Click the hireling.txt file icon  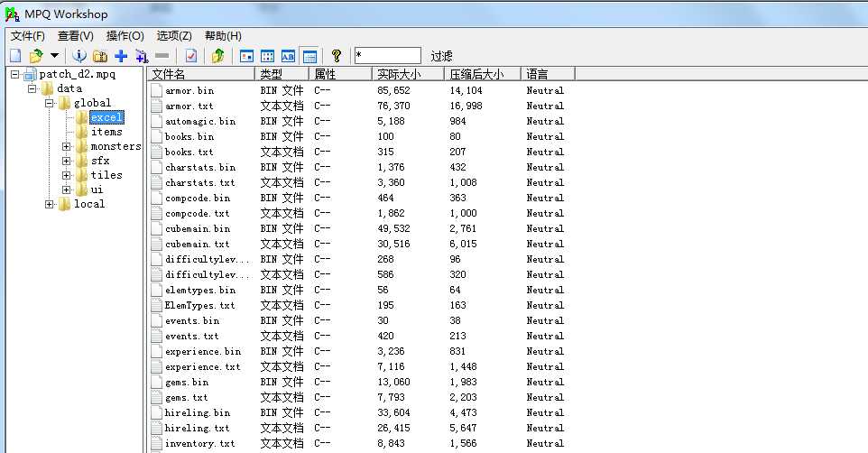coord(157,428)
